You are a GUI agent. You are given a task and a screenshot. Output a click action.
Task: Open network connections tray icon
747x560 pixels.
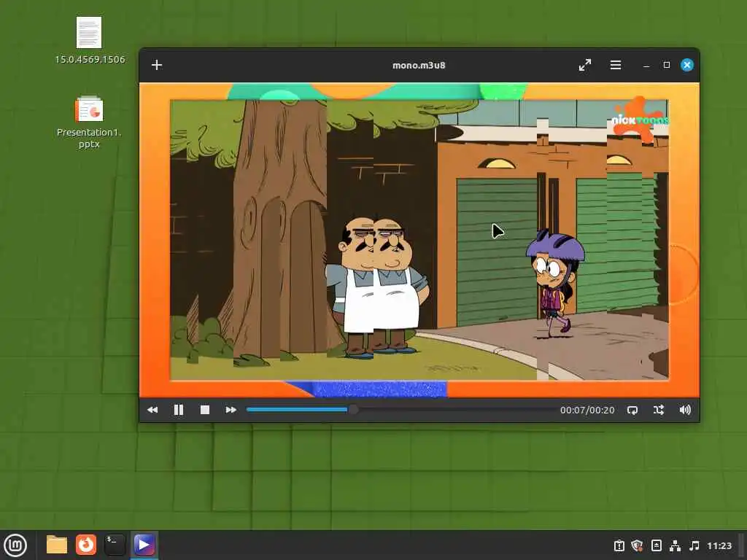click(675, 545)
